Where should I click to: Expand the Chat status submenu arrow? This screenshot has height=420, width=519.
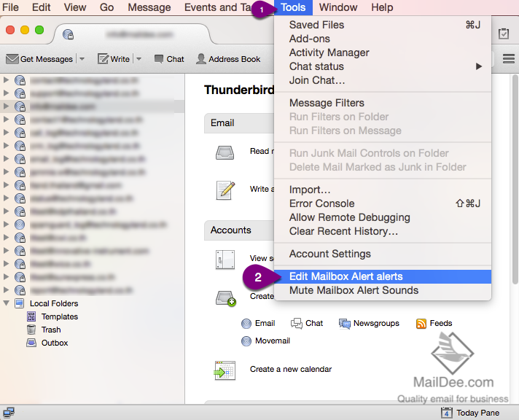click(479, 66)
